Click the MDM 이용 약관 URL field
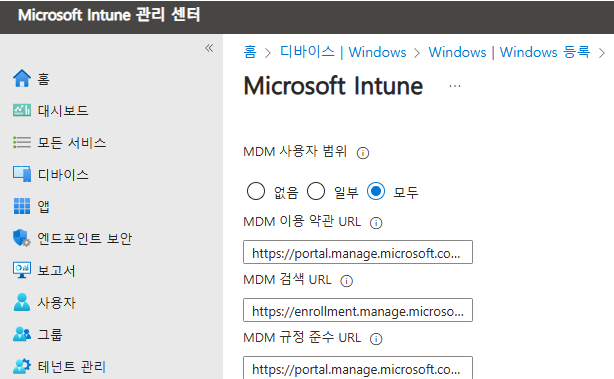Viewport: 614px width, 379px height. [358, 252]
